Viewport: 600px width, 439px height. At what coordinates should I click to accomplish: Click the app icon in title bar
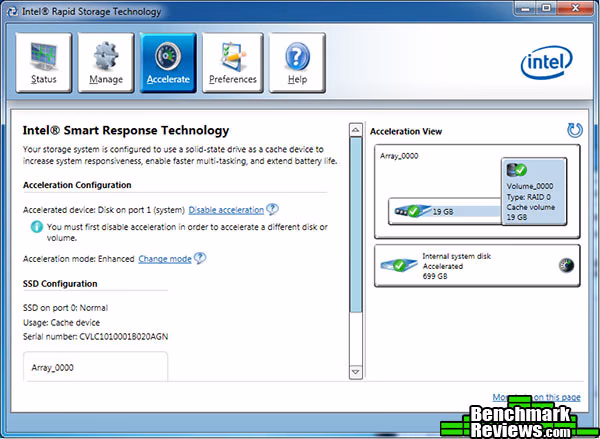click(12, 11)
